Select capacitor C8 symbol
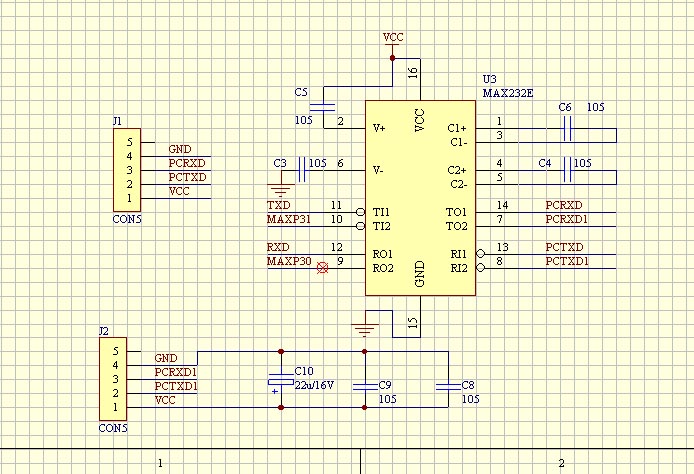Screen dimensions: 694x474 (x=448, y=387)
